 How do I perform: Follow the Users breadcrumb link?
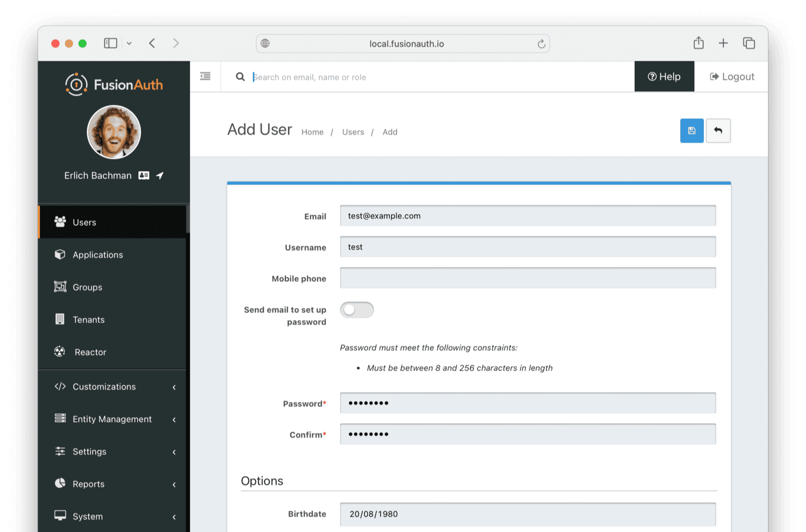pyautogui.click(x=353, y=132)
